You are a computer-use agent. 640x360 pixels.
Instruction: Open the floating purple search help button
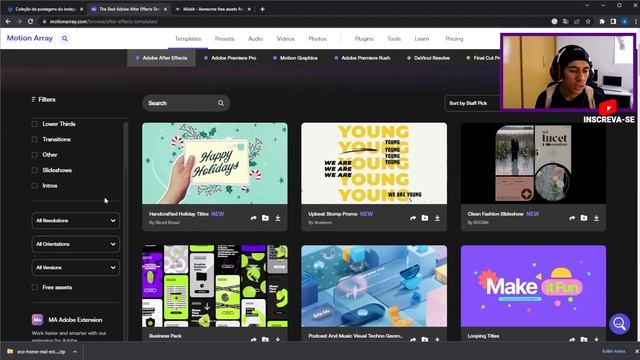pos(619,324)
